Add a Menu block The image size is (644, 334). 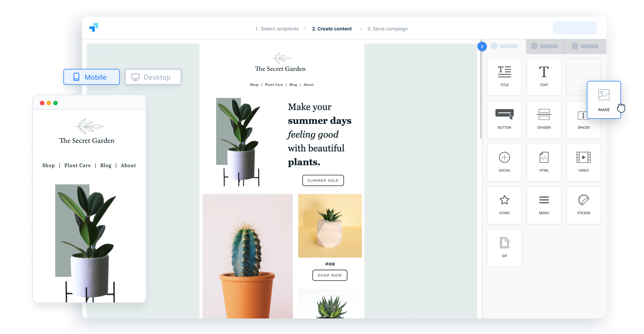pos(544,205)
